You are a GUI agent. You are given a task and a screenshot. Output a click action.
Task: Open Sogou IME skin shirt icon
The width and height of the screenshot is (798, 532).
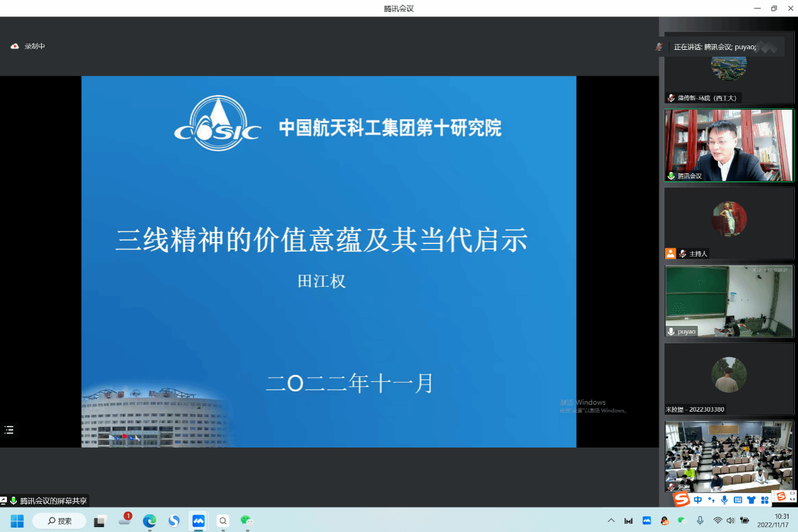[x=751, y=500]
